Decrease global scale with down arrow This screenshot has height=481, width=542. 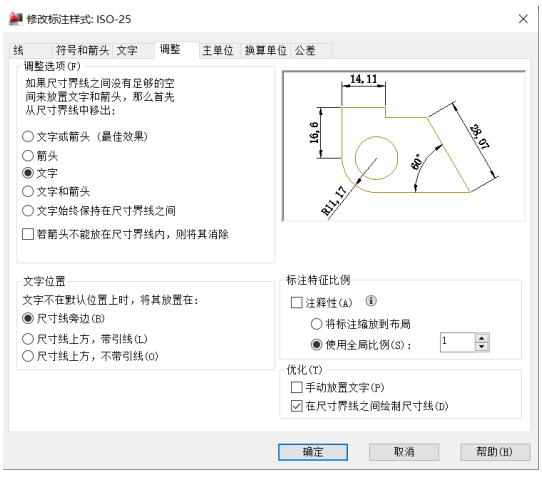[482, 347]
